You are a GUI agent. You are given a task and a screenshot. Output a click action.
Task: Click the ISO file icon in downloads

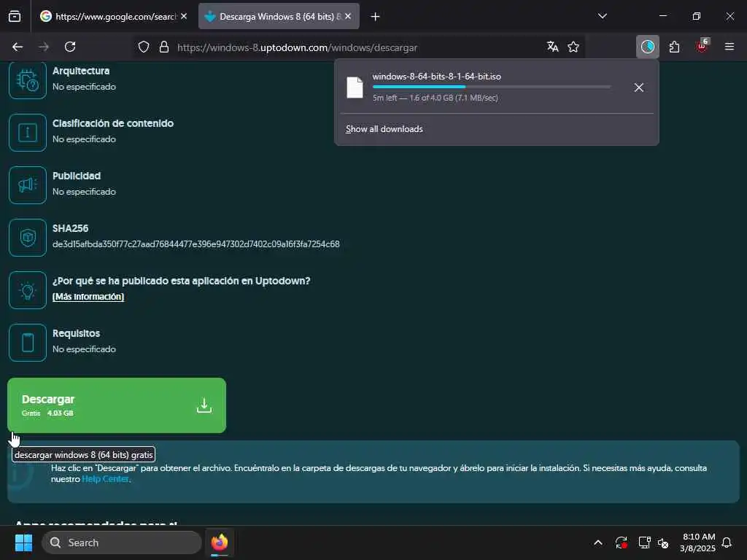[355, 87]
